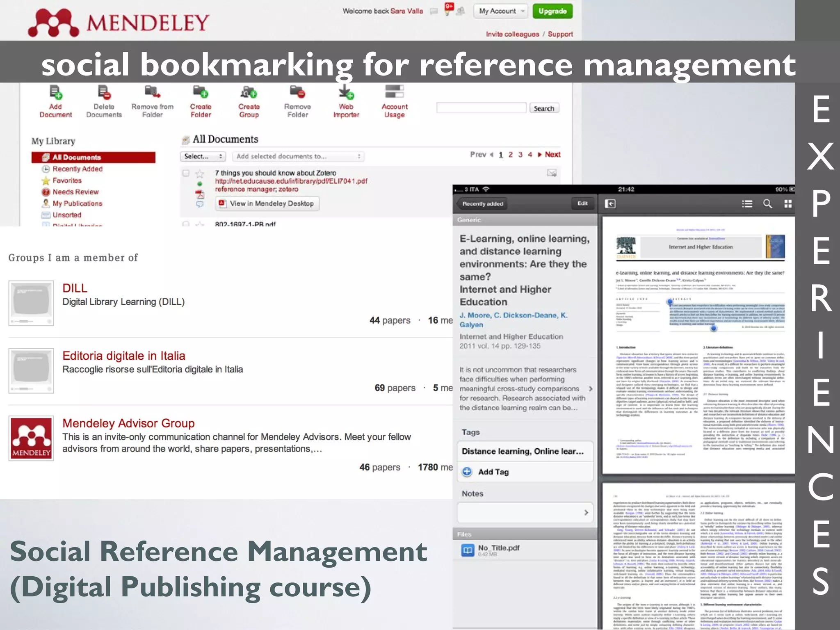Click the Delete Documents icon
Viewport: 840px width, 630px height.
coord(104,93)
